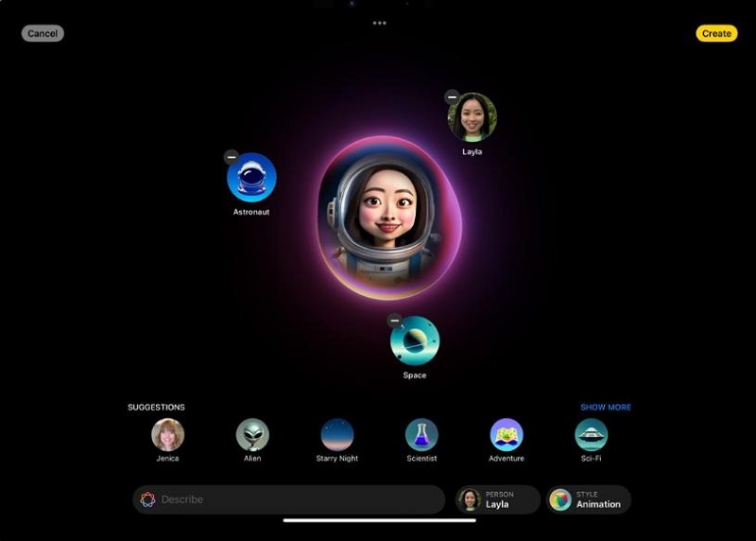
Task: Open the Person Layla selector
Action: (x=497, y=499)
